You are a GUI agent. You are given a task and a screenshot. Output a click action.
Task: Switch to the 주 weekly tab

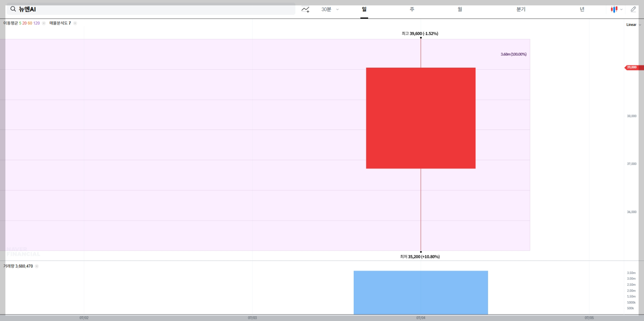pyautogui.click(x=412, y=9)
